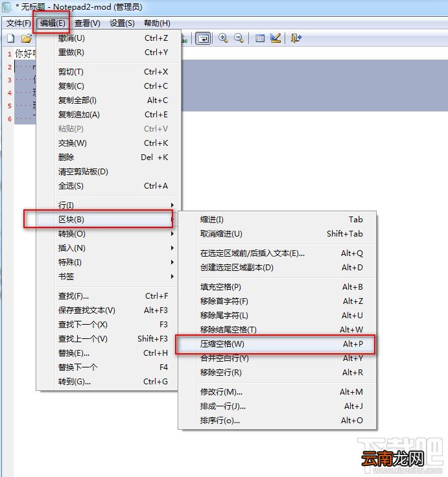Screen dimensions: 448x477
Task: Choose 在选定区域前/后插入文本(E)... entry
Action: pyautogui.click(x=277, y=253)
